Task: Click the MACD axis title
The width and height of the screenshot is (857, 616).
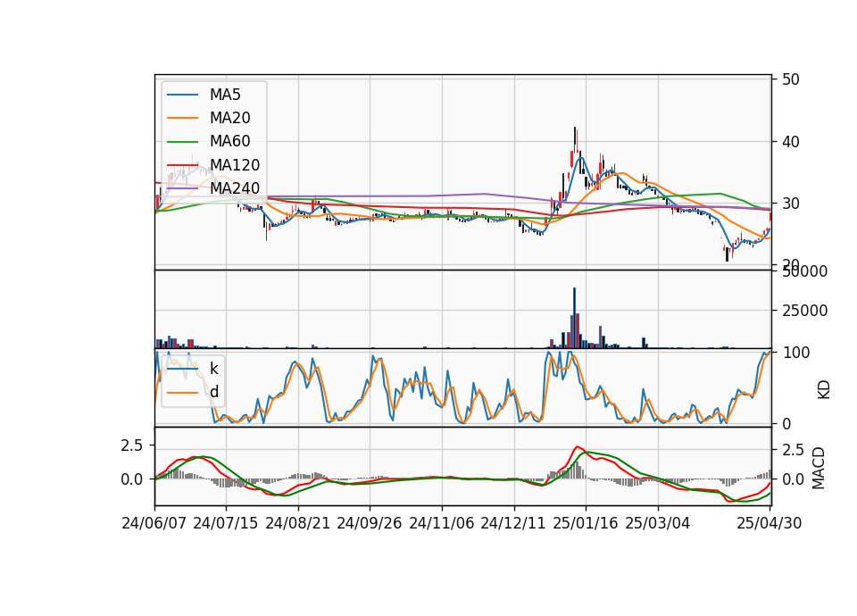Action: pos(819,468)
